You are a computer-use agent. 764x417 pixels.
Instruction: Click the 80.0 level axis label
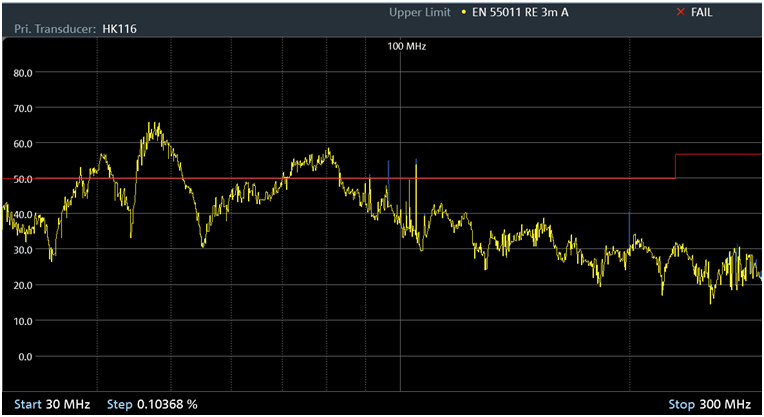(23, 73)
